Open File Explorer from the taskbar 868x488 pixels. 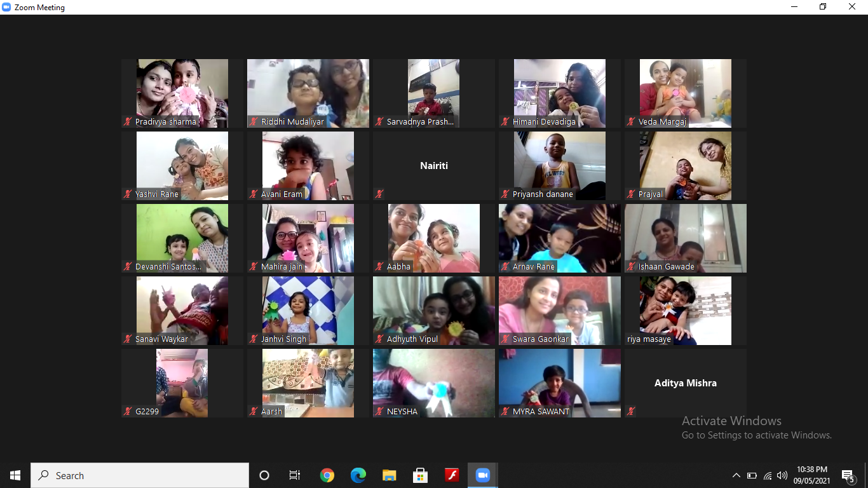[x=390, y=475]
